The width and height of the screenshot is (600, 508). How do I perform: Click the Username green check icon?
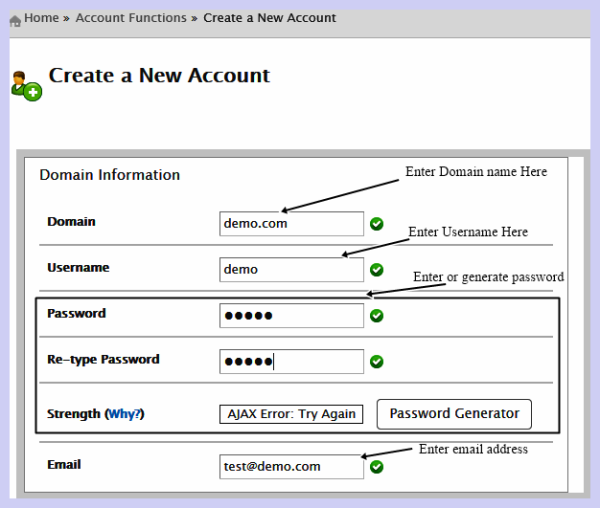[x=377, y=270]
